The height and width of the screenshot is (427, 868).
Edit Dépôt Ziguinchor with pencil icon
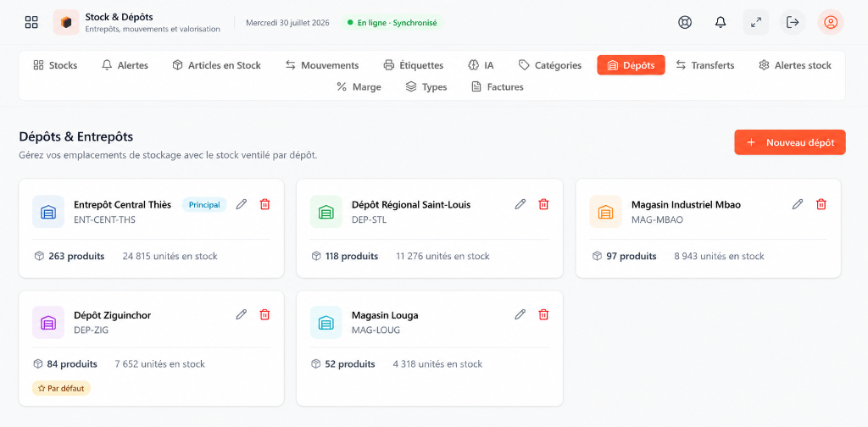click(x=242, y=314)
